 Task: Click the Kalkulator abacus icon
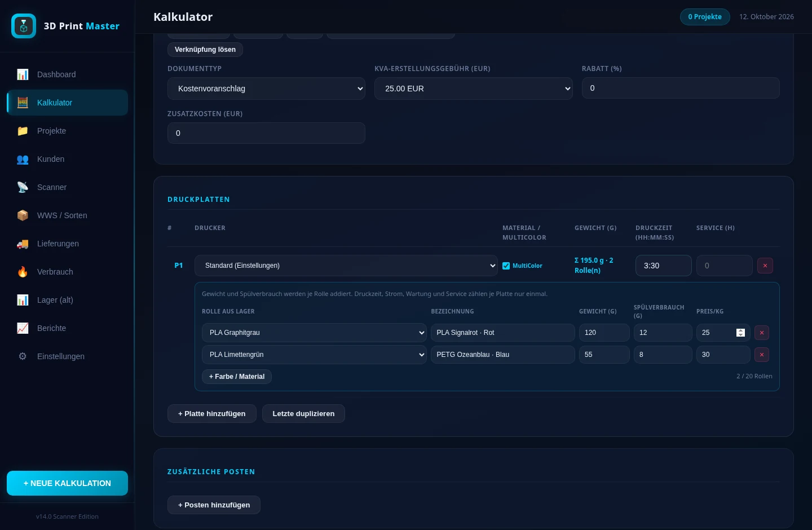pos(23,103)
